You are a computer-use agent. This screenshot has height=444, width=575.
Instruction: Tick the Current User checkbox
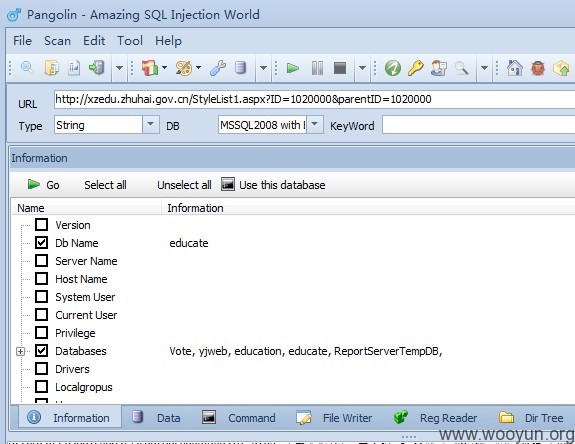[x=41, y=314]
